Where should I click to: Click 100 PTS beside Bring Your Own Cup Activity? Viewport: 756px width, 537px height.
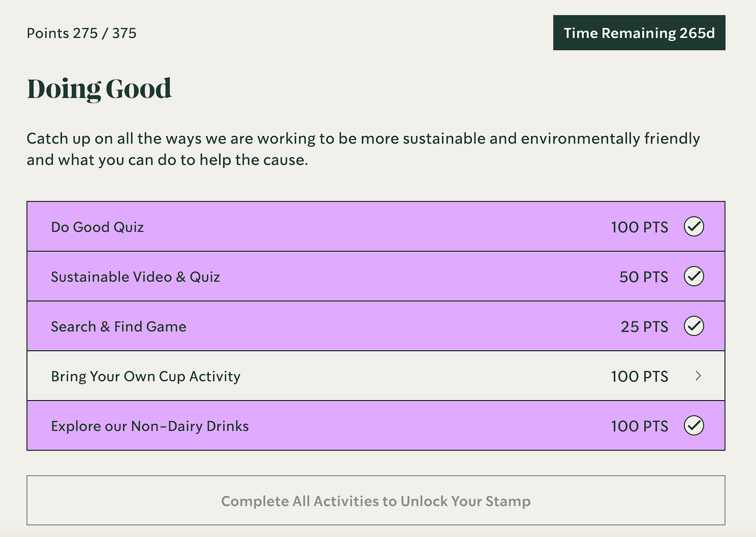point(640,377)
